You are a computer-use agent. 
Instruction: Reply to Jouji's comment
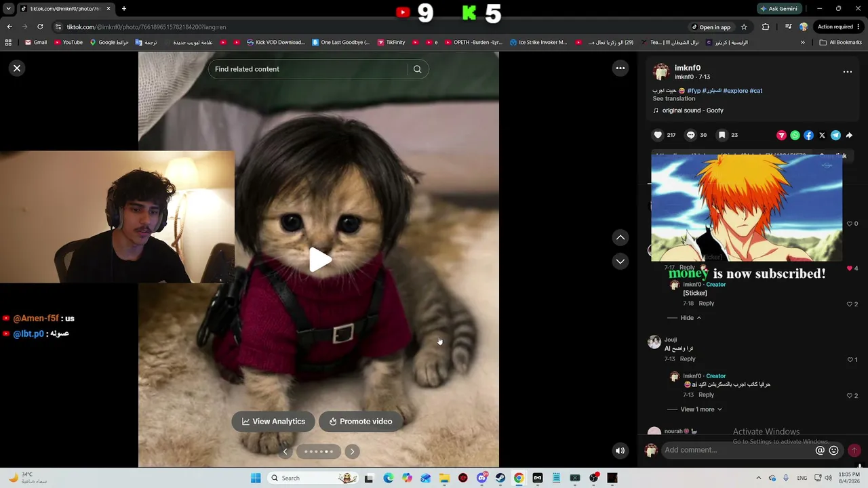click(688, 359)
